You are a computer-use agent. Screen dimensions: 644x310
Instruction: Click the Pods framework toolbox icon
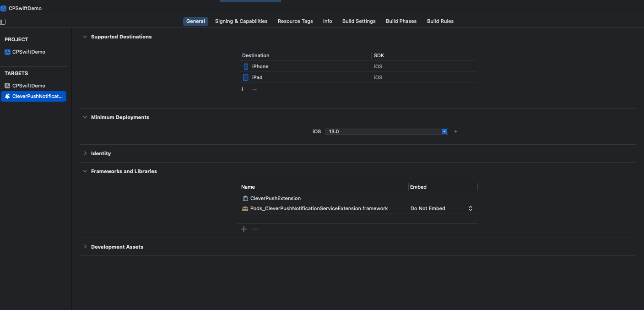click(245, 208)
